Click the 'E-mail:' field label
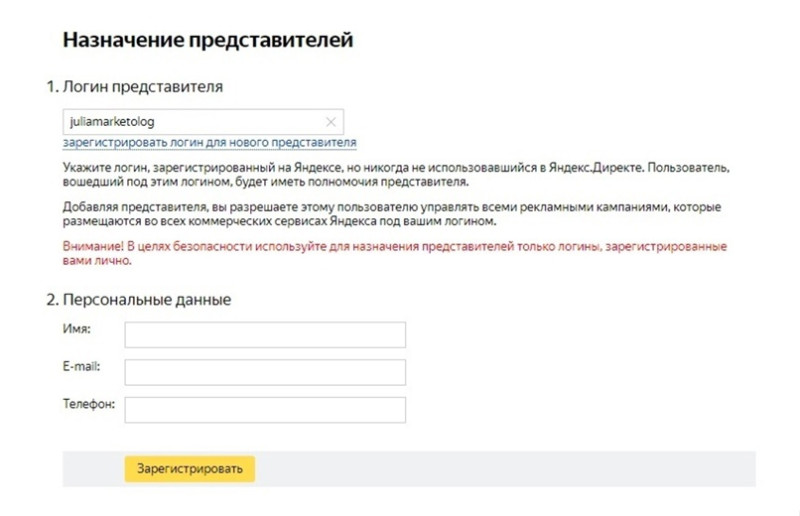 pos(82,366)
